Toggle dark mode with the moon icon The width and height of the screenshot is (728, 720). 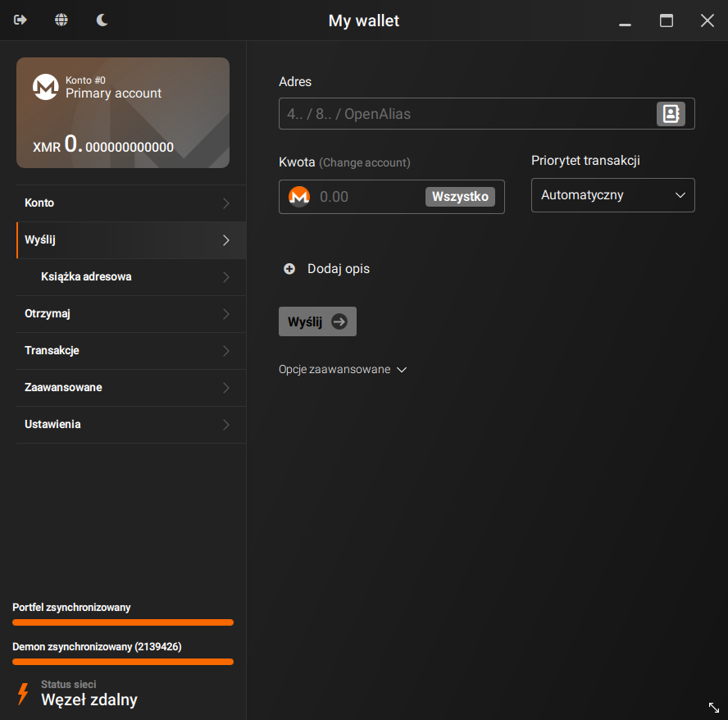[x=102, y=20]
